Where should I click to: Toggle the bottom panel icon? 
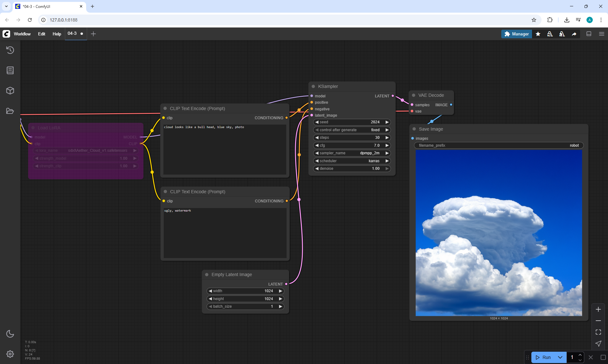(x=589, y=34)
